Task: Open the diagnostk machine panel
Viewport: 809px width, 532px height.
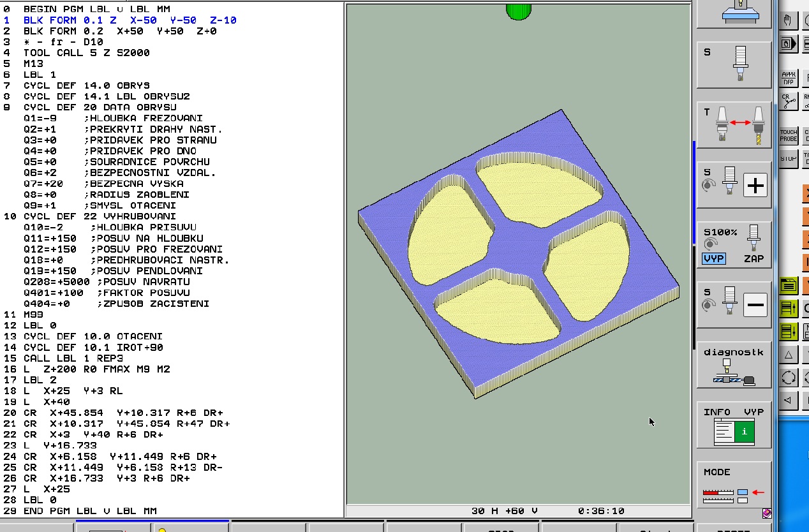Action: coord(734,367)
